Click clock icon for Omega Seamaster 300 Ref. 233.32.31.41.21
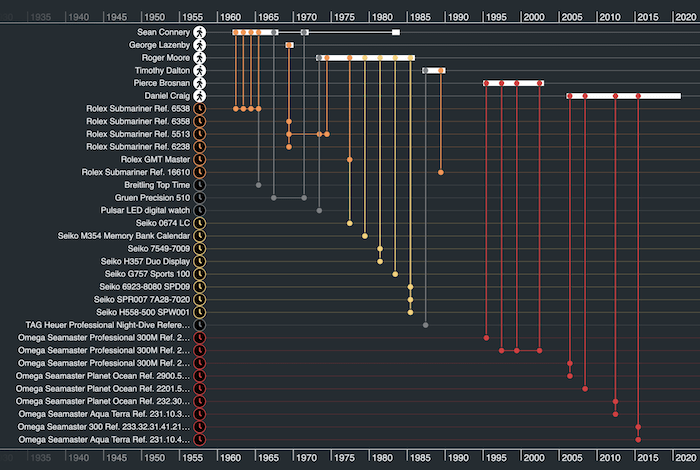Screen dimensions: 700x470 (x=200, y=427)
